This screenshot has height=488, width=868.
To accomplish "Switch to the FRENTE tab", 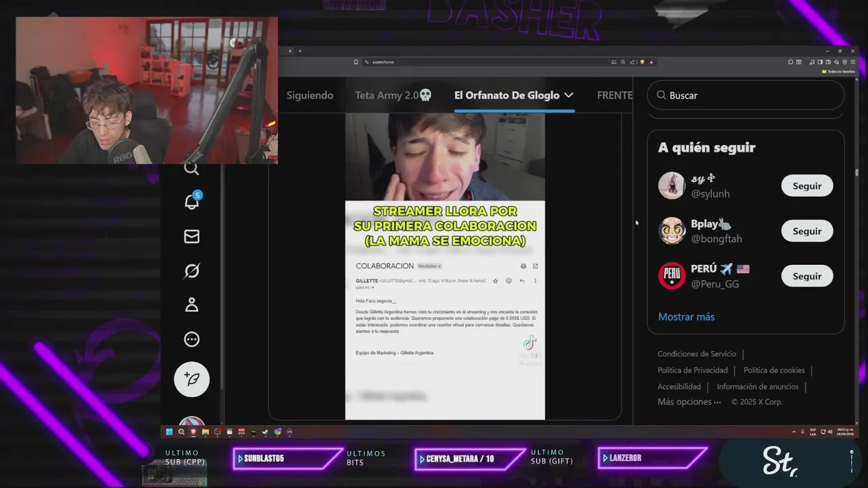I will (614, 96).
